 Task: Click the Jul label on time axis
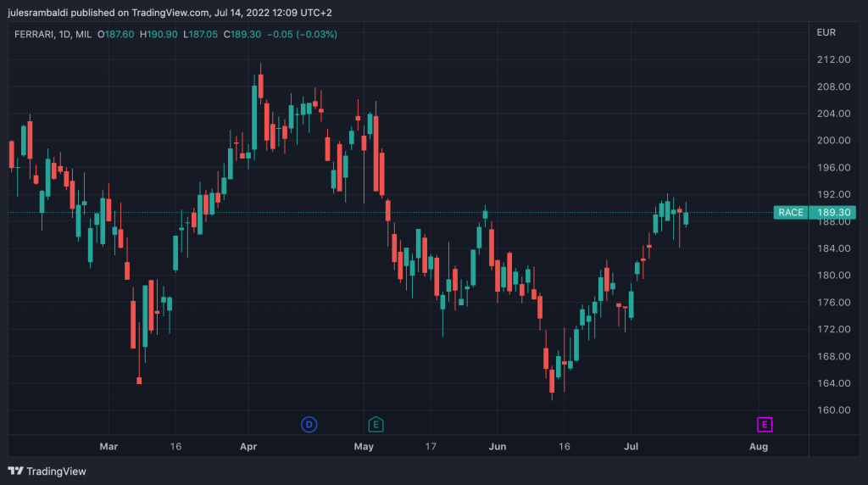coord(631,446)
